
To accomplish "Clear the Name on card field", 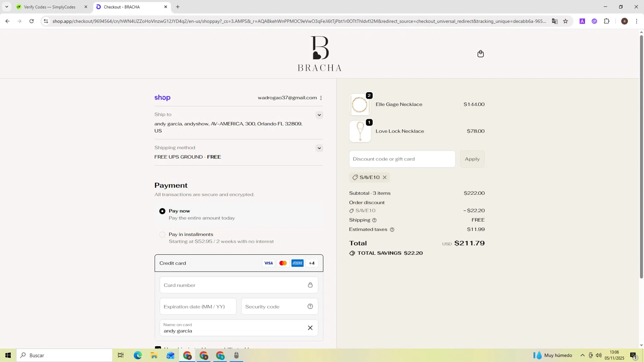I will (310, 328).
